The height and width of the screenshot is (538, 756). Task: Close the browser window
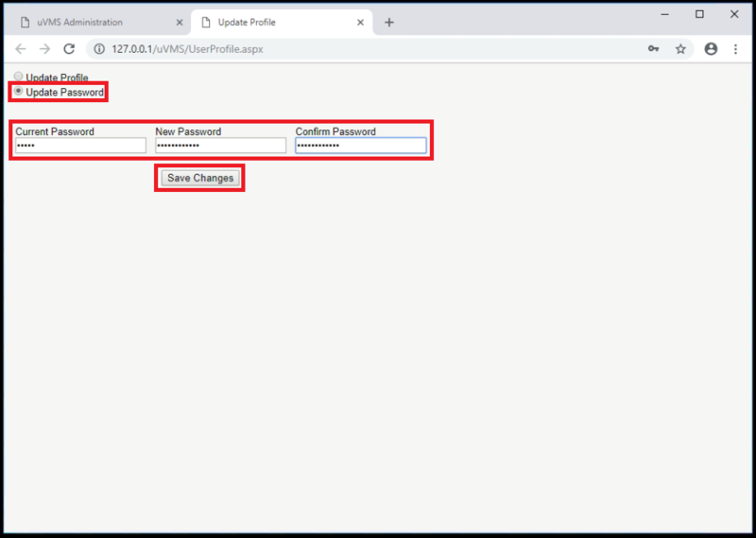(734, 14)
